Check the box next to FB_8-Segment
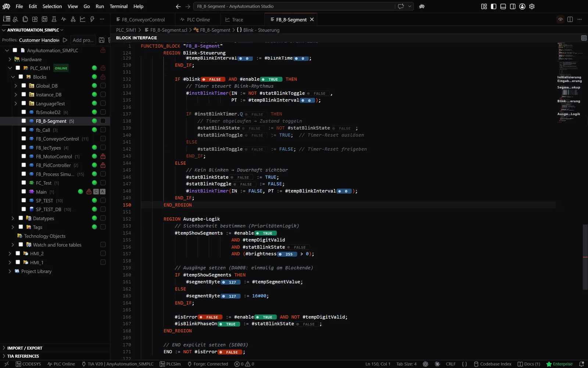The height and width of the screenshot is (368, 588). tap(24, 121)
